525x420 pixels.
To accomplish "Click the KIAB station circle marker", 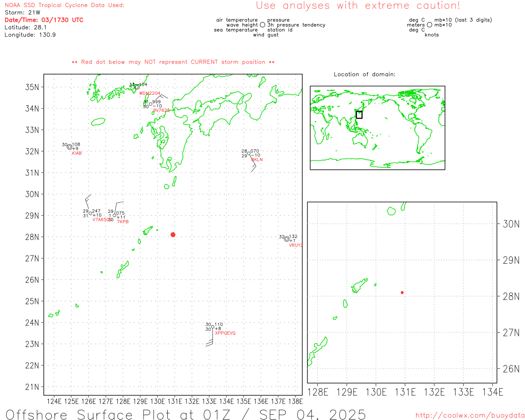I will coord(70,147).
